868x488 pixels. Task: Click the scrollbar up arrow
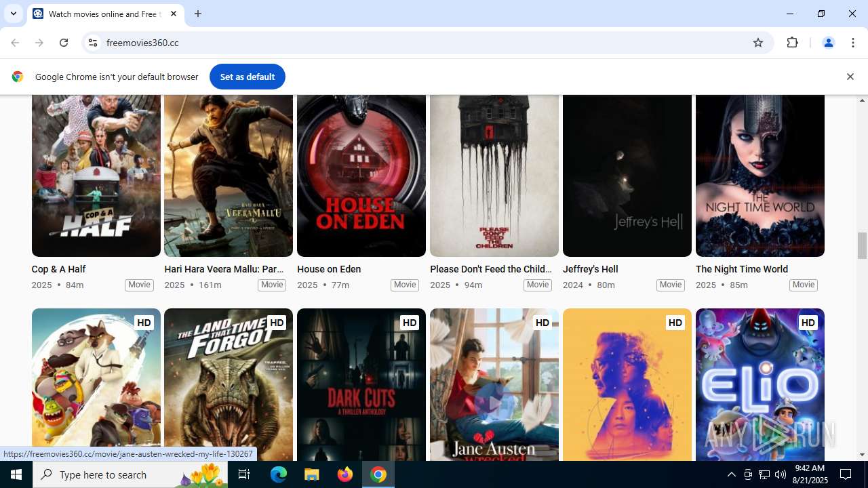[863, 100]
